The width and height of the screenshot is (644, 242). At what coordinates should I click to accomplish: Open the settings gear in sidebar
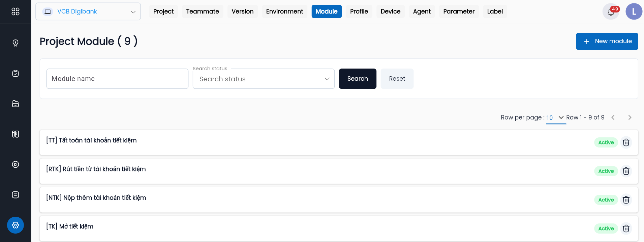point(16,225)
